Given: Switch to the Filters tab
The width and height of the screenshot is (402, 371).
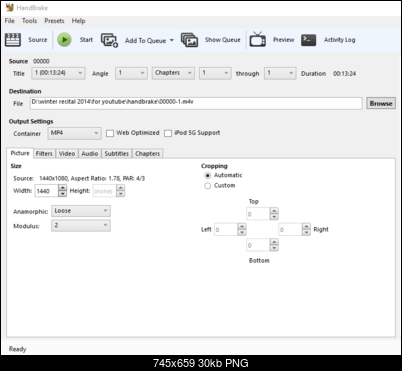Looking at the screenshot, I should coord(44,153).
